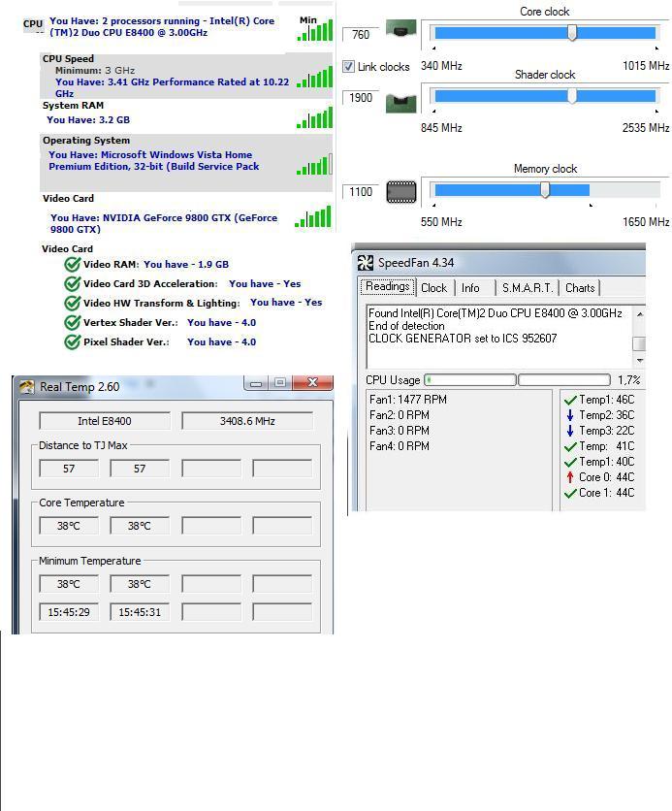Viewport: 672px width, 811px height.
Task: Open the Info tab in SpeedFan
Action: (x=470, y=288)
